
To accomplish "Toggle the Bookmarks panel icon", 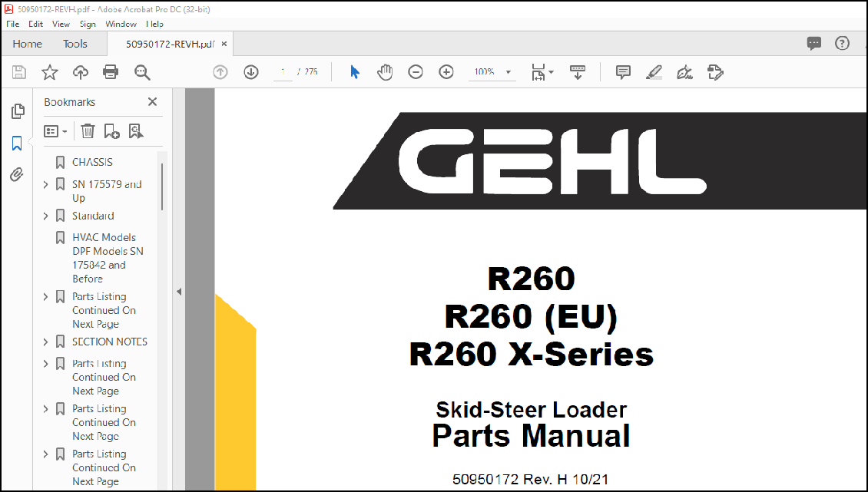I will pyautogui.click(x=17, y=144).
